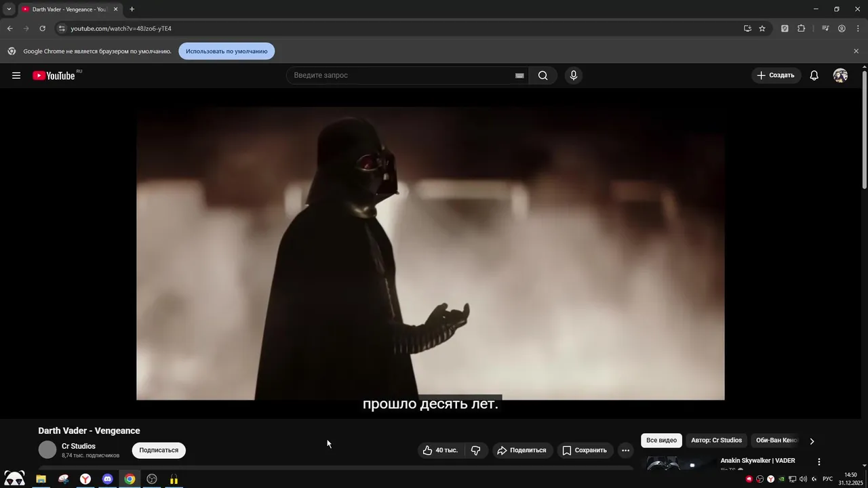Screen dimensions: 868x488
Task: Dislike the Darth Vader video
Action: [x=476, y=450]
